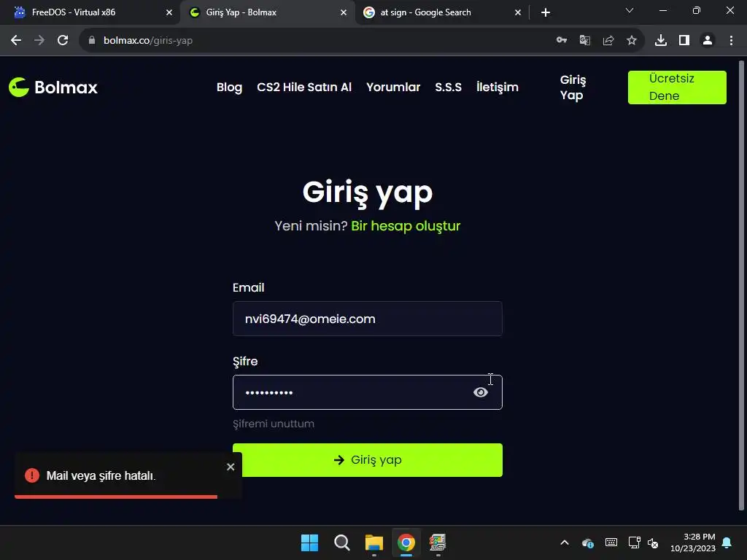Click the Bolmax logo
Image resolution: width=747 pixels, height=560 pixels.
pos(53,87)
